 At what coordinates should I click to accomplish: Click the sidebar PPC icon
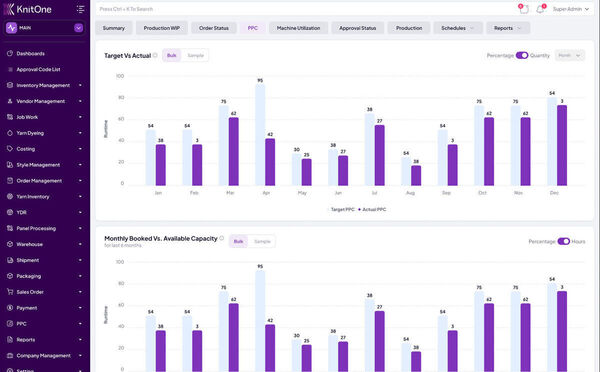(10, 323)
